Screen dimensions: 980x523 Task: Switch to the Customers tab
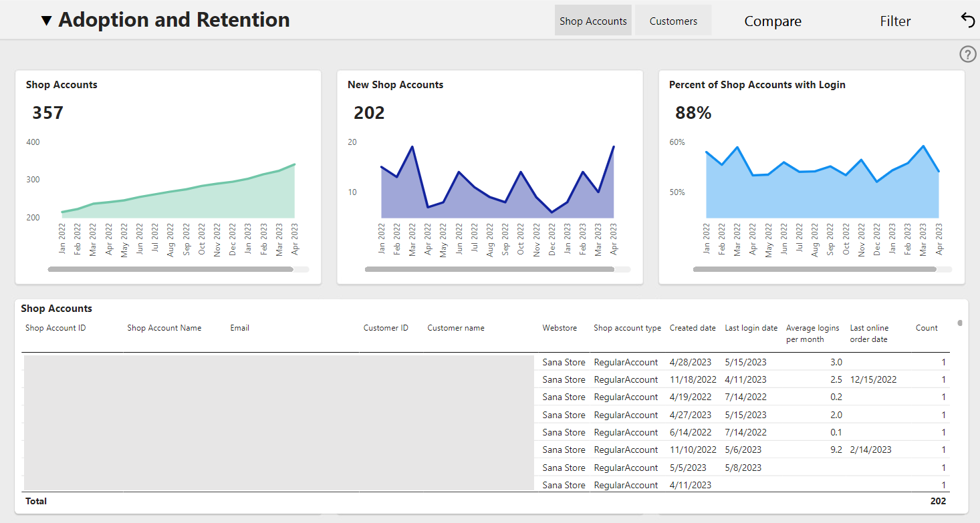pyautogui.click(x=673, y=21)
